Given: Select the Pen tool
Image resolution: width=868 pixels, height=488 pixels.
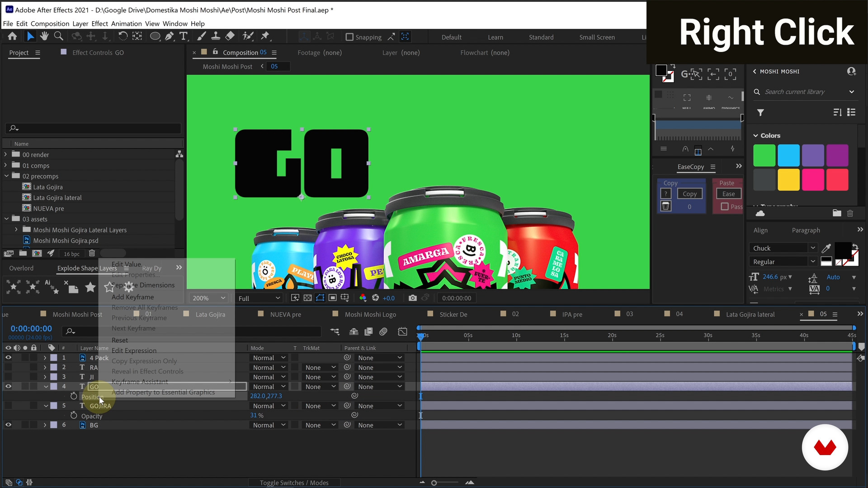Looking at the screenshot, I should pos(169,36).
